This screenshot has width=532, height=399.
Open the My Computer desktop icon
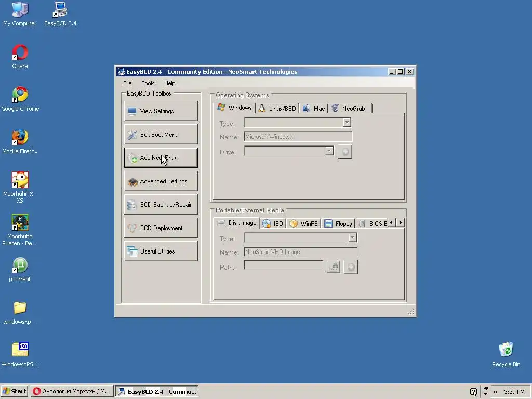(x=20, y=14)
